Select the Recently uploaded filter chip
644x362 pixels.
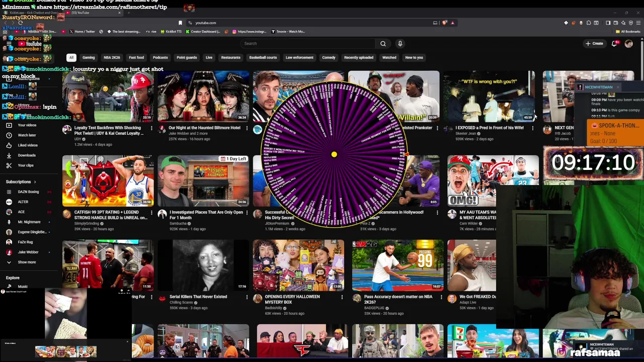pos(359,57)
